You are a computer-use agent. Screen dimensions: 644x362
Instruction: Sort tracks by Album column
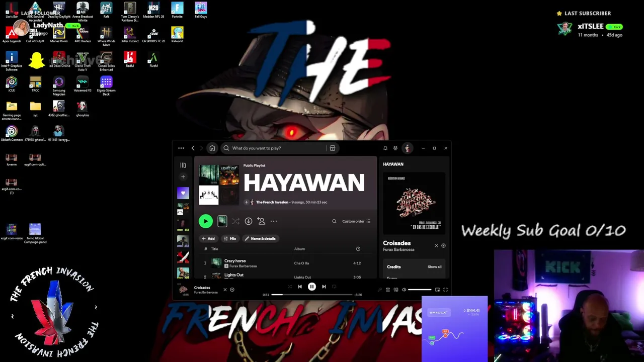coord(299,249)
